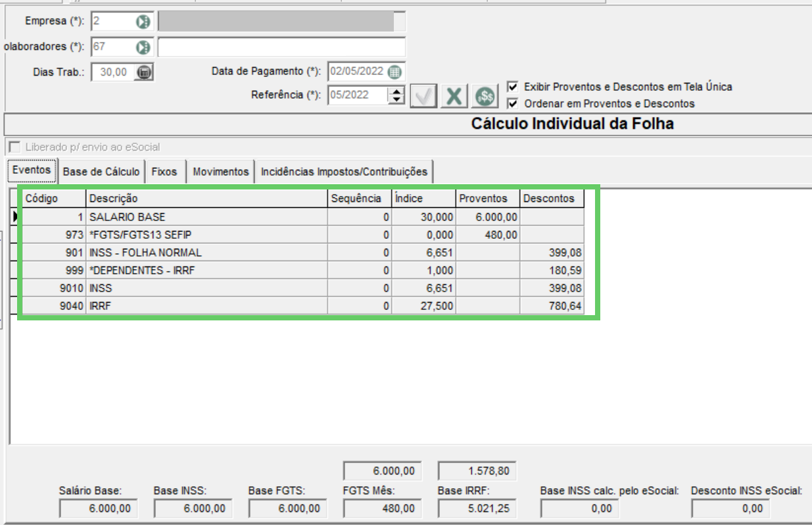Screen dimensions: 812x525
Task: Toggle Ordenar em Proventos e Descontos
Action: [x=513, y=103]
